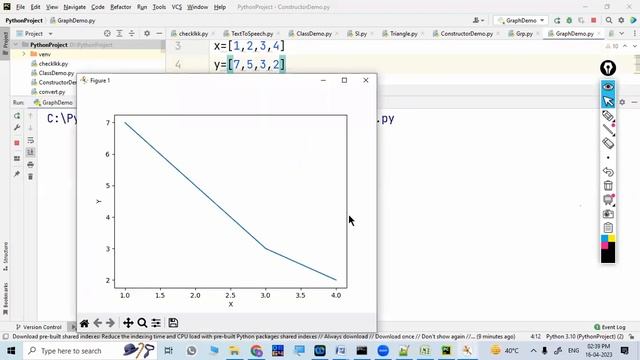Open Configure subplots in Figure 1

pyautogui.click(x=156, y=323)
